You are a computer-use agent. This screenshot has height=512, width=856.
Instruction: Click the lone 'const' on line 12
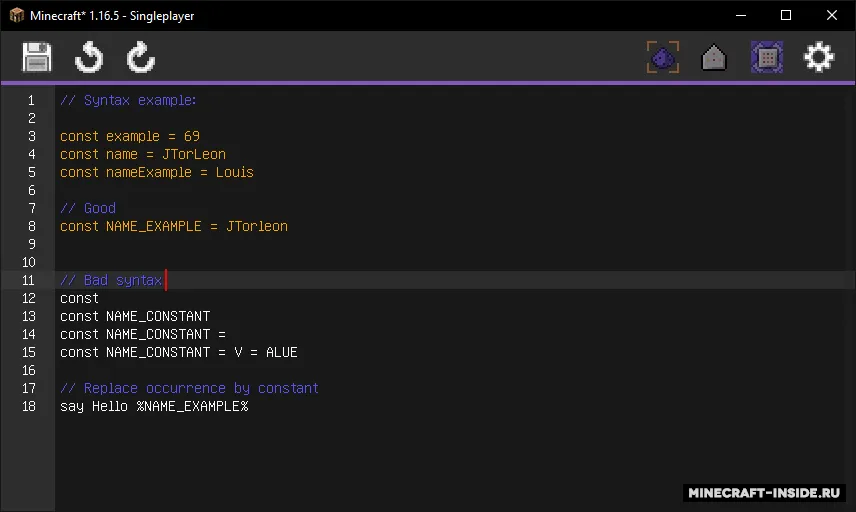coord(79,298)
